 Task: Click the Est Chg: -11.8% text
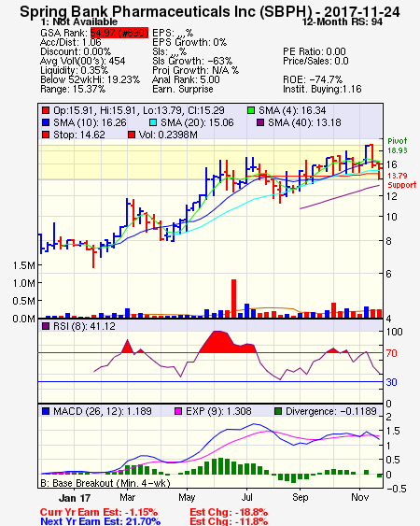point(229,521)
